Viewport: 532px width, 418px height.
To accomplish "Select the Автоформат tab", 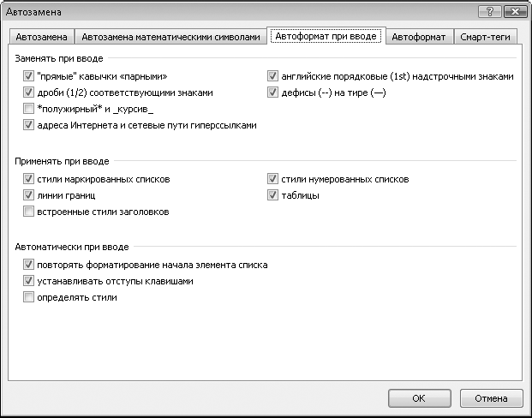I will coord(419,37).
